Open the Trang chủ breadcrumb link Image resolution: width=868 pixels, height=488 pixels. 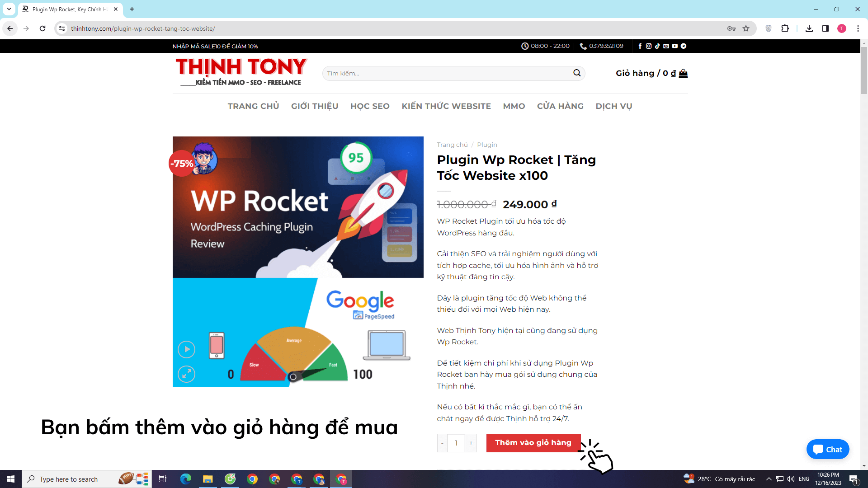coord(452,145)
